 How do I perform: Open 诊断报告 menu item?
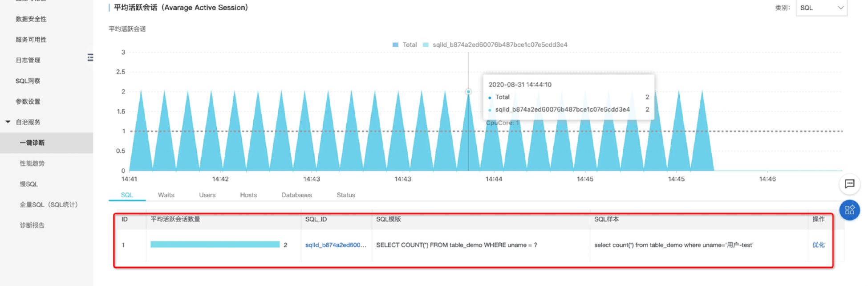click(32, 225)
